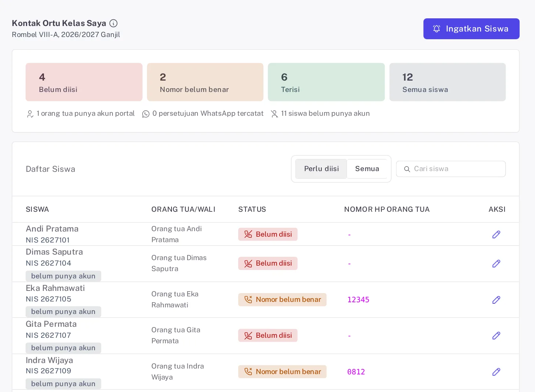Click the NOMOR HP ORANG TUA column header
535x392 pixels.
pyautogui.click(x=387, y=210)
